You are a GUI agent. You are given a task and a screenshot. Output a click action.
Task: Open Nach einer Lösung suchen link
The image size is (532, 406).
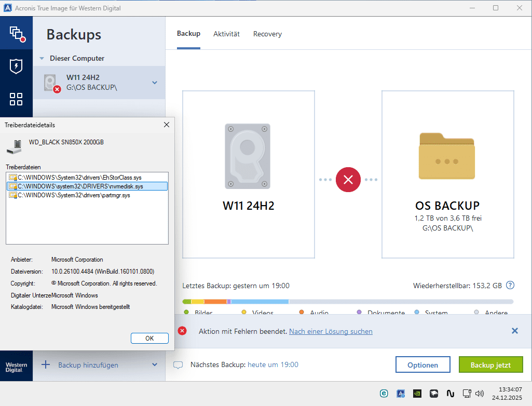point(331,331)
